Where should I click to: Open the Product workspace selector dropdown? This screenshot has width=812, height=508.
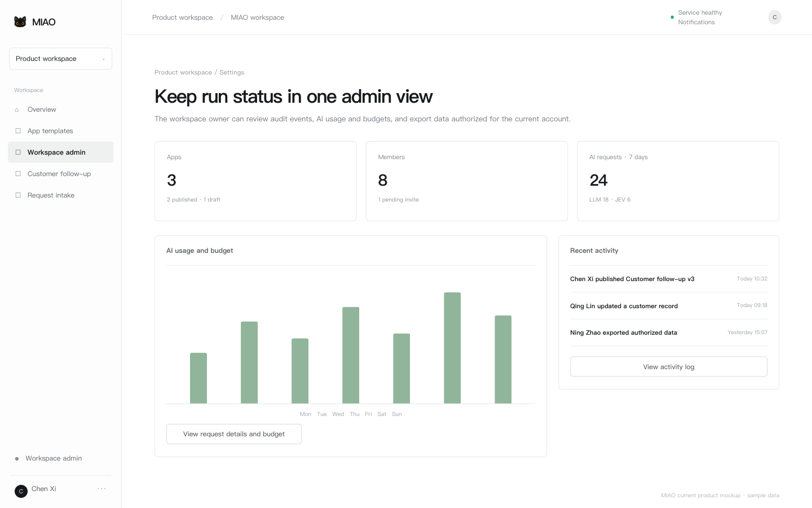(x=60, y=59)
